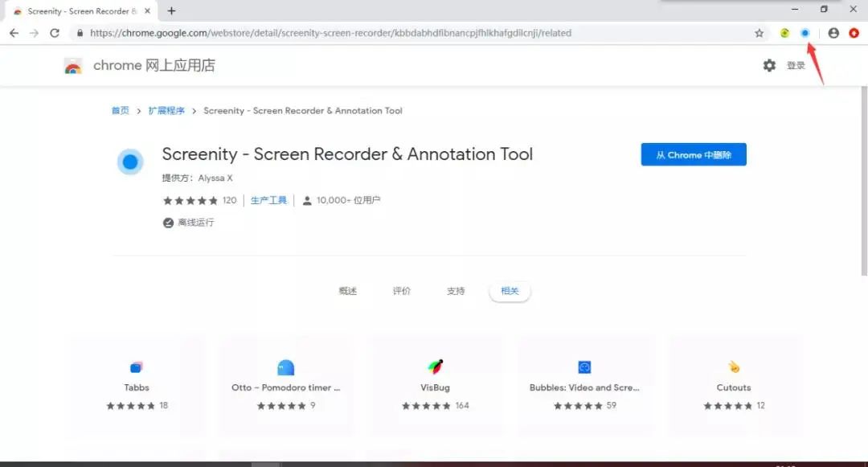Click the Cutouts extension name

point(734,387)
